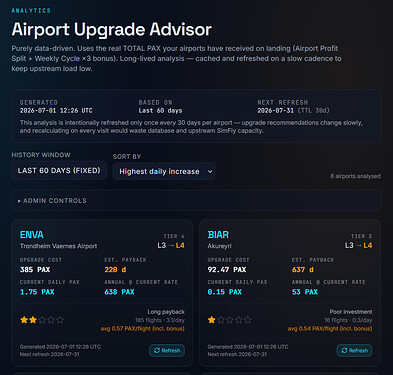This screenshot has height=375, width=393.
Task: Refresh the BIAR airport analysis
Action: point(354,350)
